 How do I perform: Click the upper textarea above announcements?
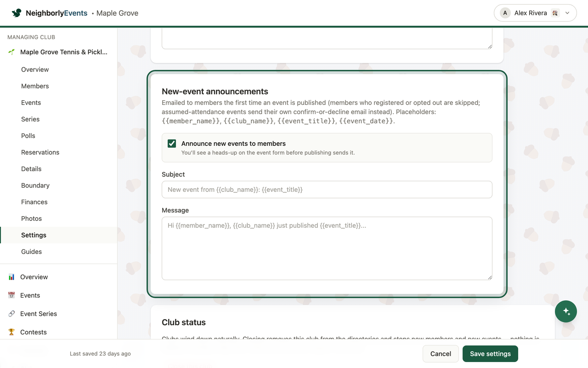click(x=327, y=39)
